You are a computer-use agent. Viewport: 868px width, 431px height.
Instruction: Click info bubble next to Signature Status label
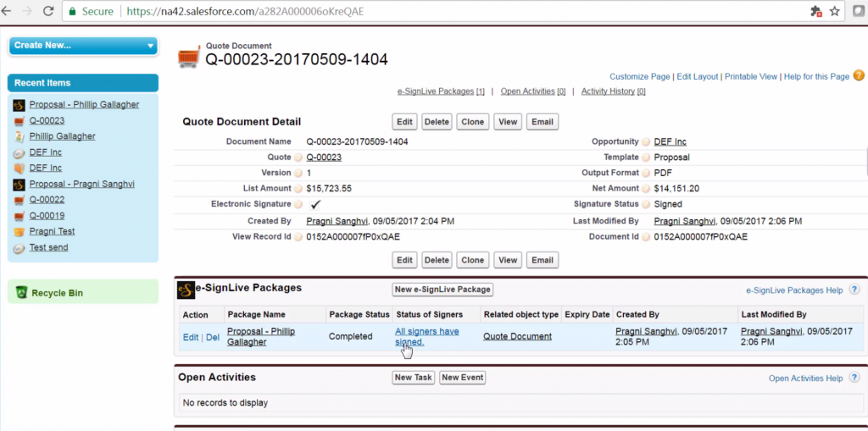click(x=646, y=204)
